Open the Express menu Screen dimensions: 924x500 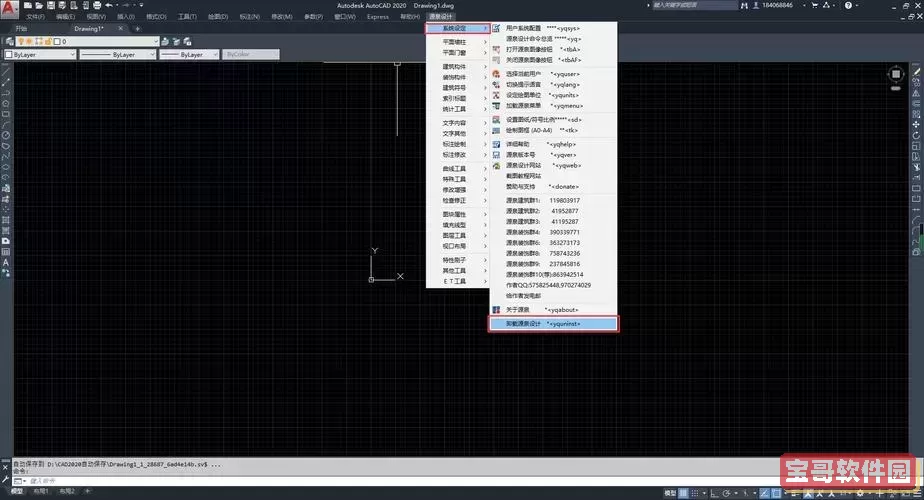coord(378,17)
